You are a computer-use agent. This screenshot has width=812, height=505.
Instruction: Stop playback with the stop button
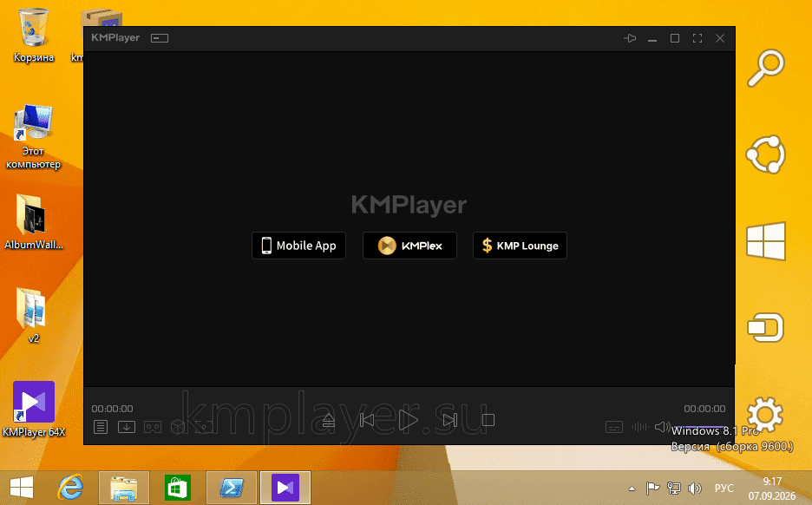click(x=488, y=420)
